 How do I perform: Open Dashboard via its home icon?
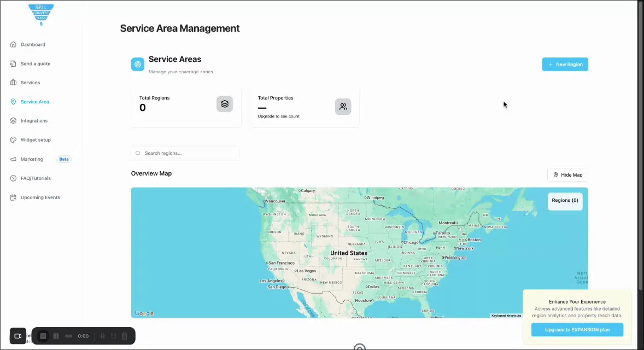click(x=13, y=44)
